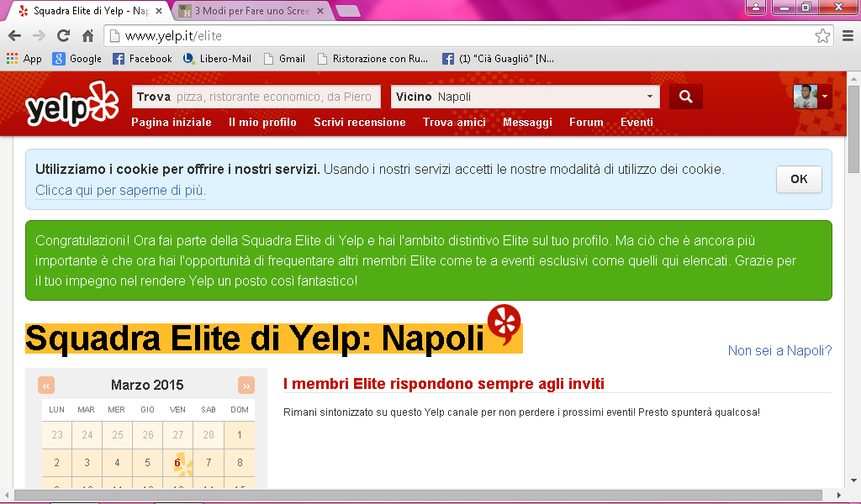Image resolution: width=861 pixels, height=504 pixels.
Task: Go to the Forum
Action: pos(586,123)
